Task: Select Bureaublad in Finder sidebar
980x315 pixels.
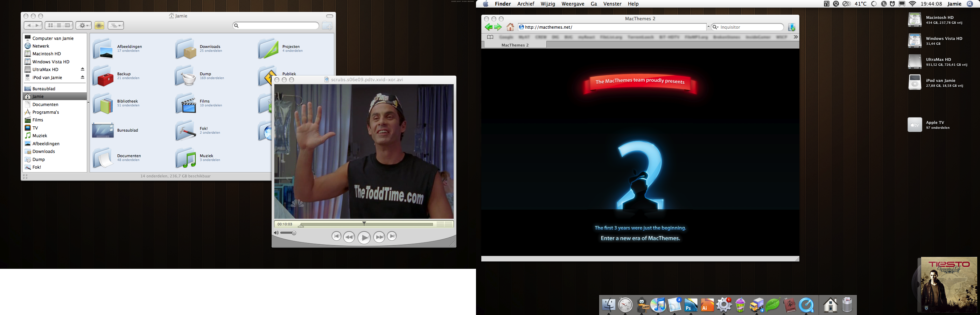Action: 44,89
